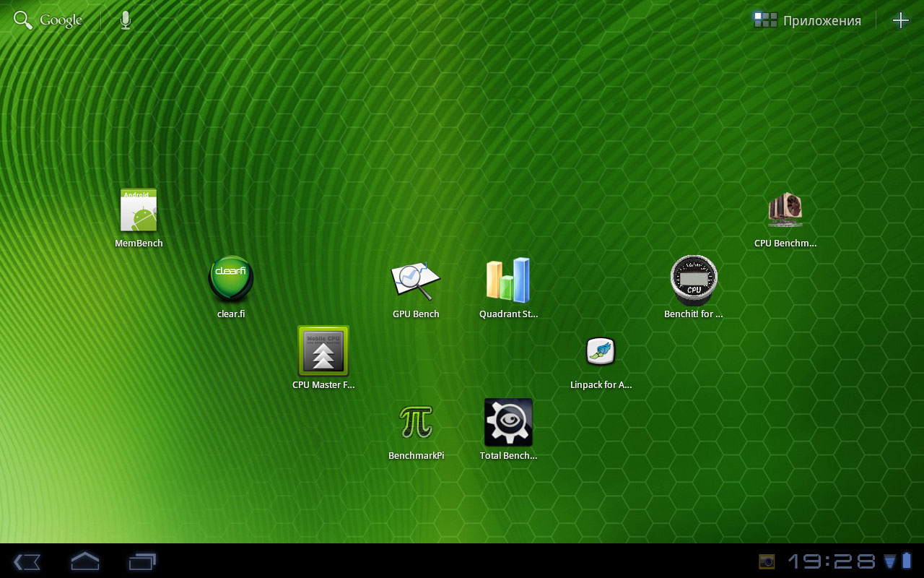Open CPU Master app icon
Viewport: 924px width, 578px height.
click(x=323, y=351)
